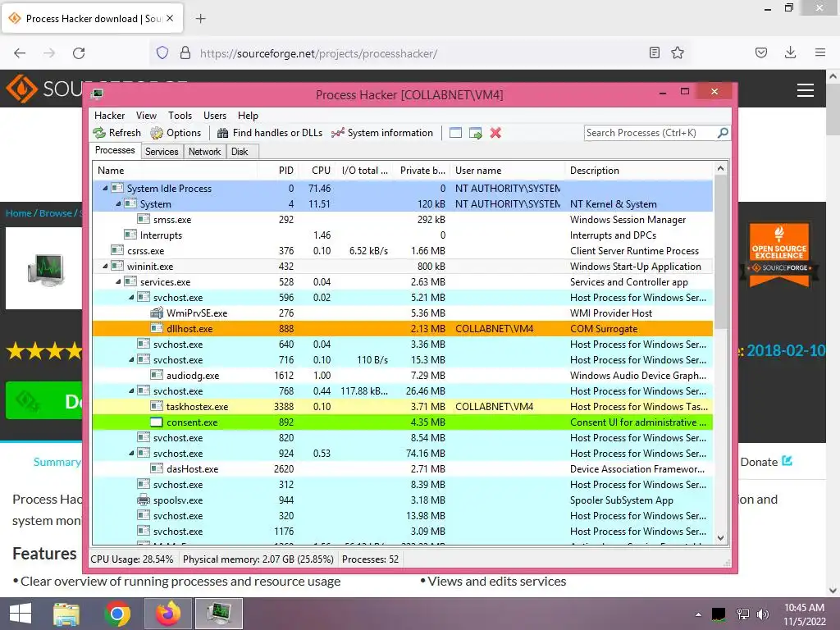Switch to the Services tab

[162, 152]
